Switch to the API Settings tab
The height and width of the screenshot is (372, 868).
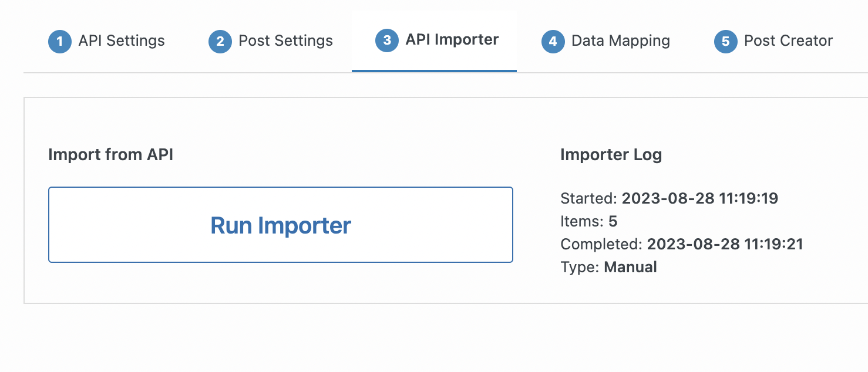(x=106, y=41)
